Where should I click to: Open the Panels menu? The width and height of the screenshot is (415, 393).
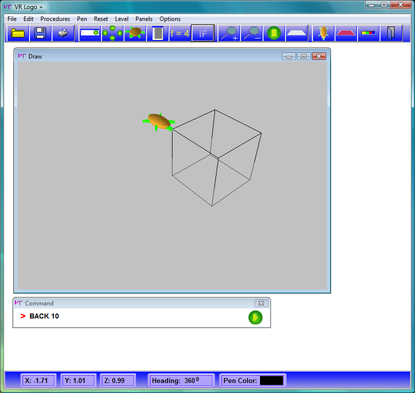click(144, 19)
